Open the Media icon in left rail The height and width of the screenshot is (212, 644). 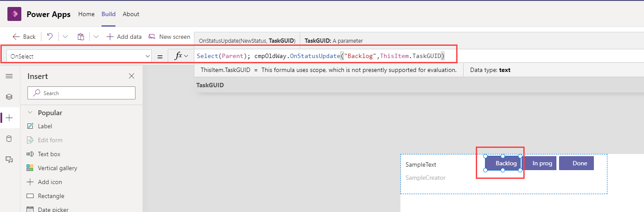pos(9,160)
